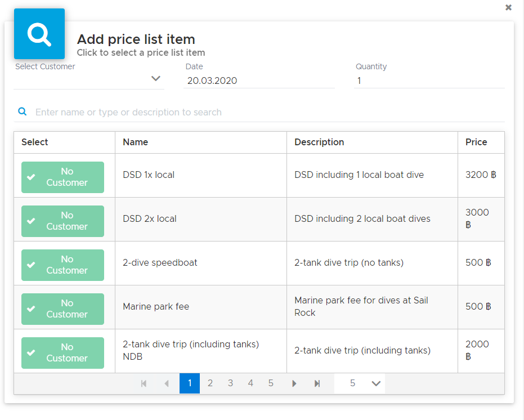Select the DSD 2x local item
Screen dimensions: 524x420
point(63,221)
